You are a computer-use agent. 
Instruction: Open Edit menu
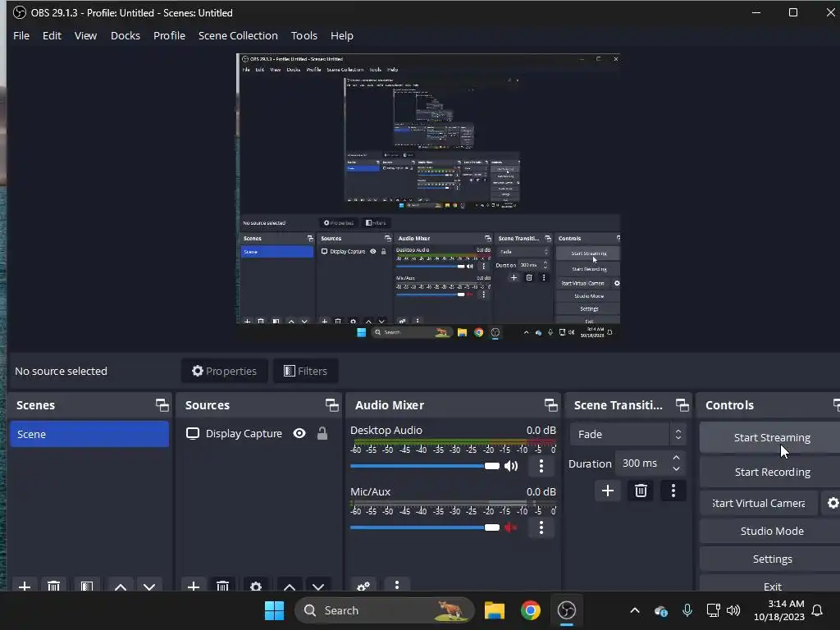[52, 35]
